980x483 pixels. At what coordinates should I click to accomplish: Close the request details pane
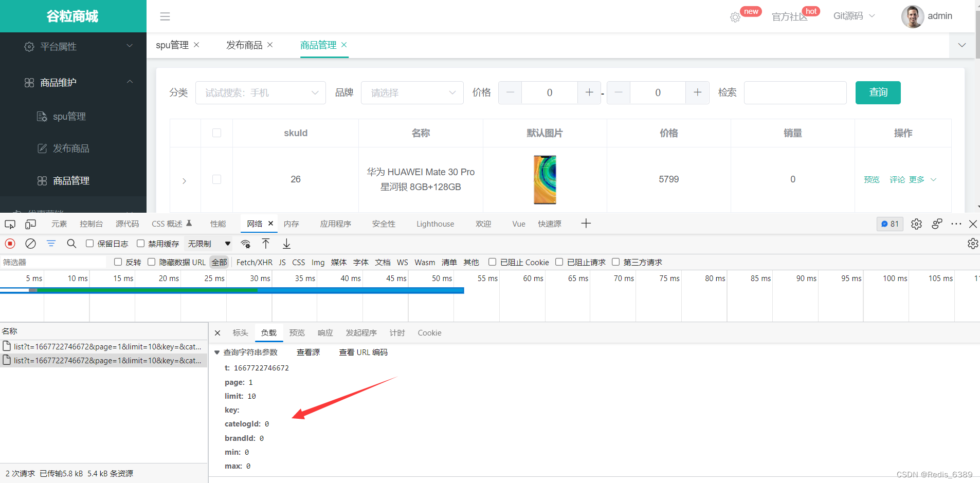pos(217,333)
